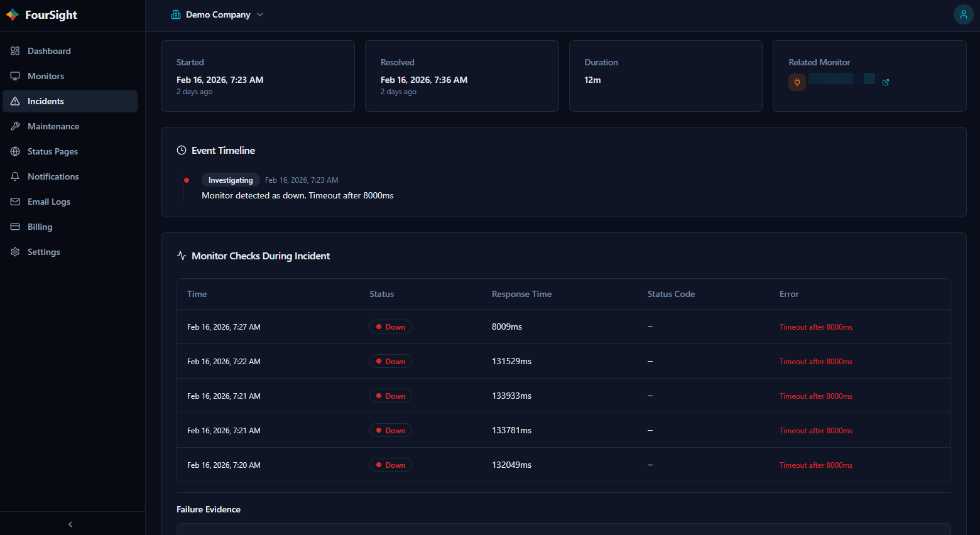The image size is (980, 535).
Task: Open the Maintenance wrench icon
Action: coord(14,126)
